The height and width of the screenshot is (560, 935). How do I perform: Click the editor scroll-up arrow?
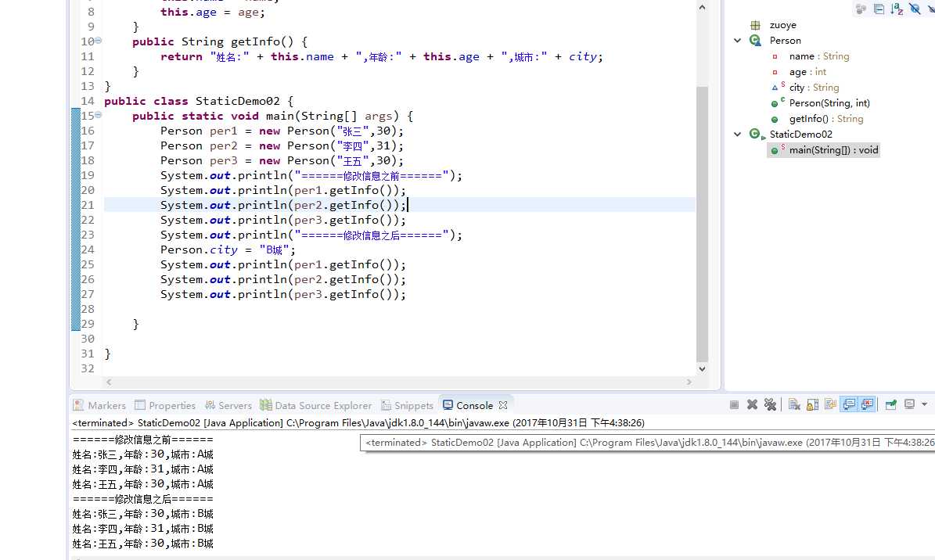pyautogui.click(x=702, y=8)
